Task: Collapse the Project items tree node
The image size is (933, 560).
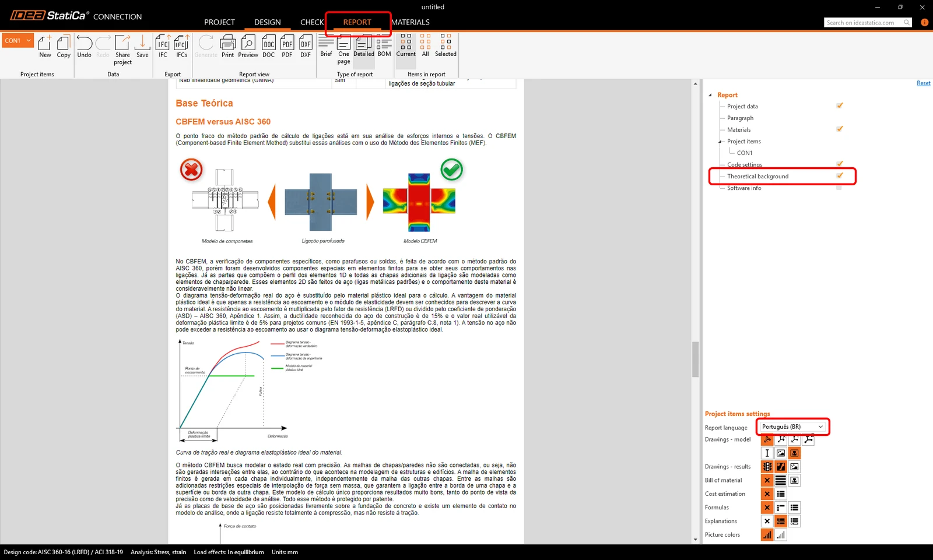Action: [720, 142]
